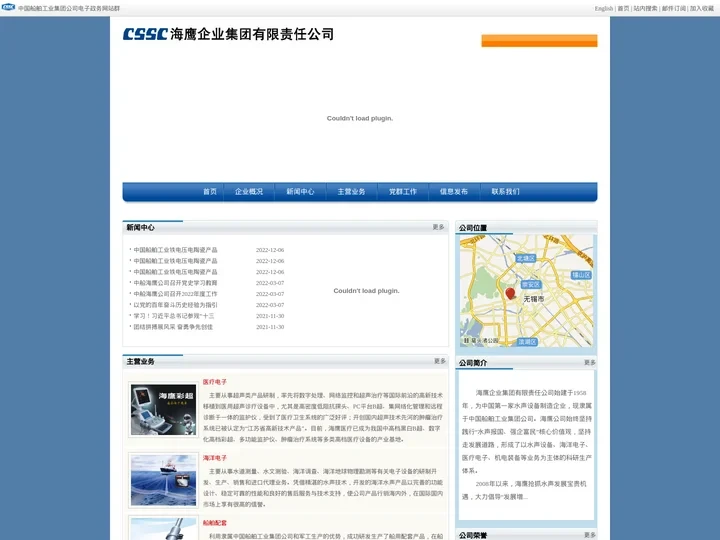Screen dimensions: 720x540
Task: Click the 主营业务 section title
Action: click(140, 361)
